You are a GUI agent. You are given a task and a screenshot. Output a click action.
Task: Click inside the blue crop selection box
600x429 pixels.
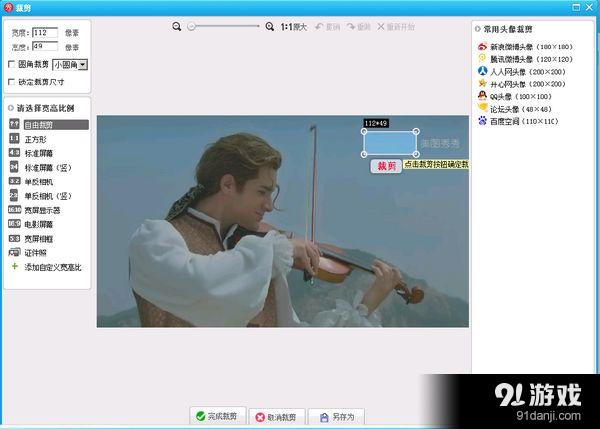pyautogui.click(x=390, y=143)
